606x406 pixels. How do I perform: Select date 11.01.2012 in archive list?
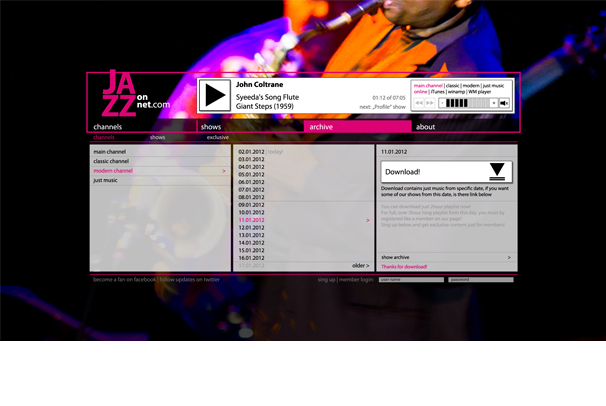[x=252, y=220]
